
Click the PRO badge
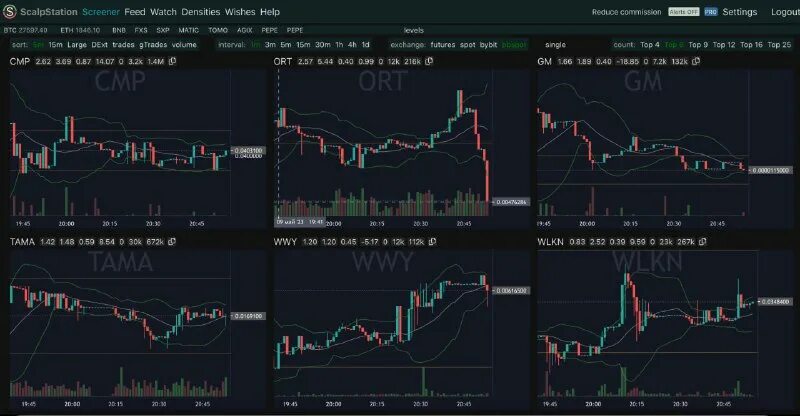click(711, 12)
